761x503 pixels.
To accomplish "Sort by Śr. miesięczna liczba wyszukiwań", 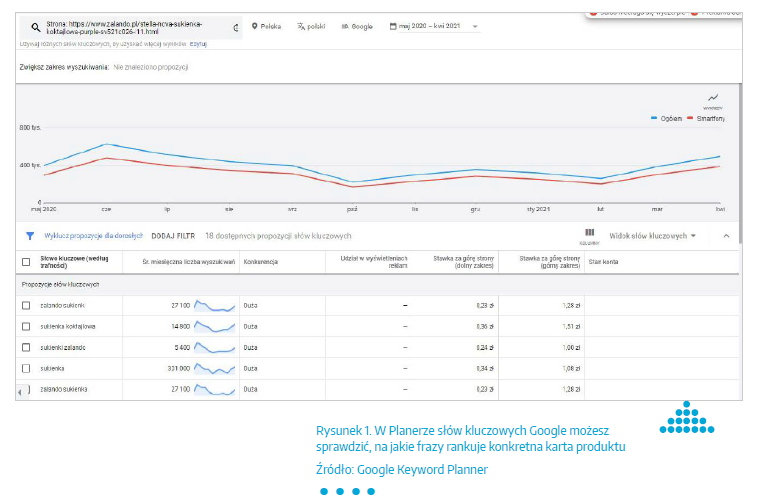I will click(188, 262).
